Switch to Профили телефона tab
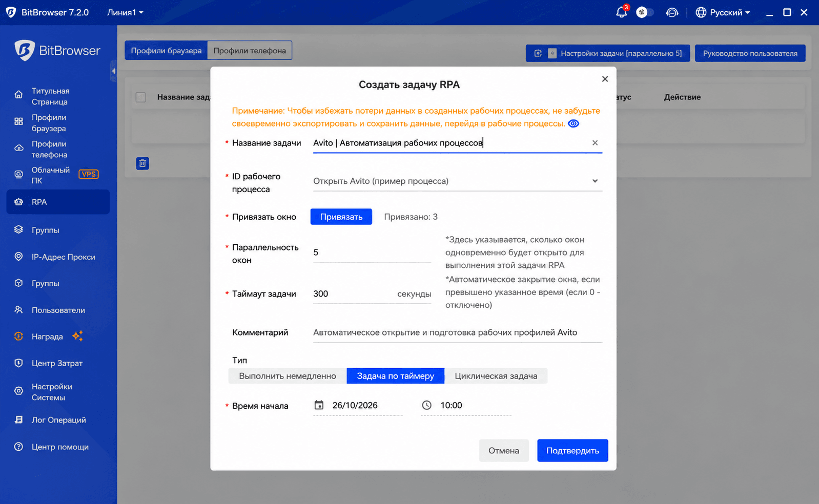Viewport: 819px width, 504px height. pyautogui.click(x=250, y=50)
